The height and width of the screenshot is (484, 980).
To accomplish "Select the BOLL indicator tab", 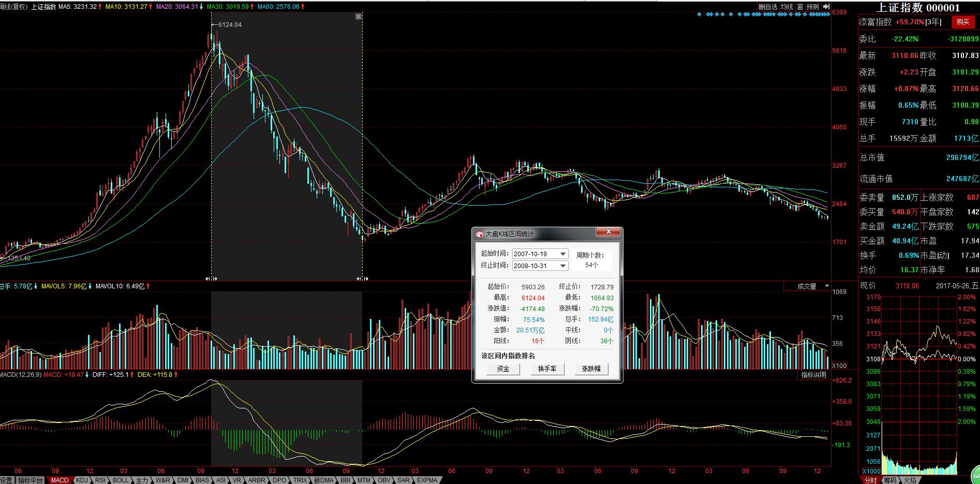I will 121,480.
